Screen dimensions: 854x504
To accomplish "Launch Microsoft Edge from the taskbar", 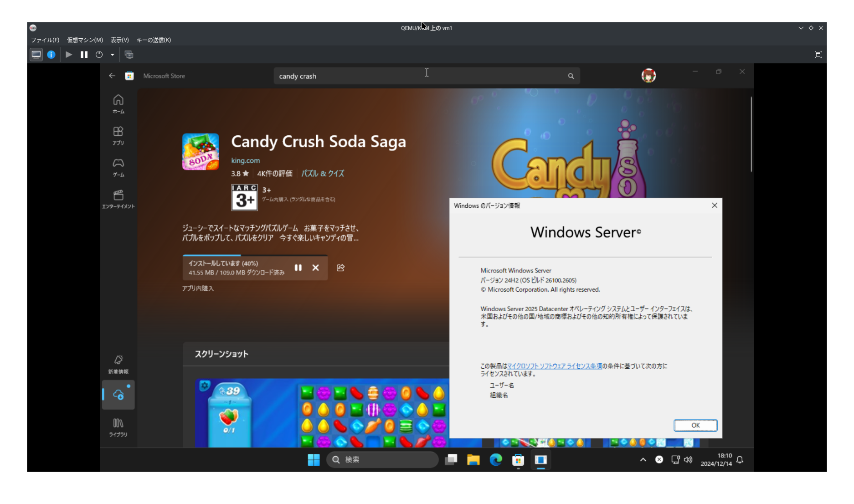I will pyautogui.click(x=496, y=460).
